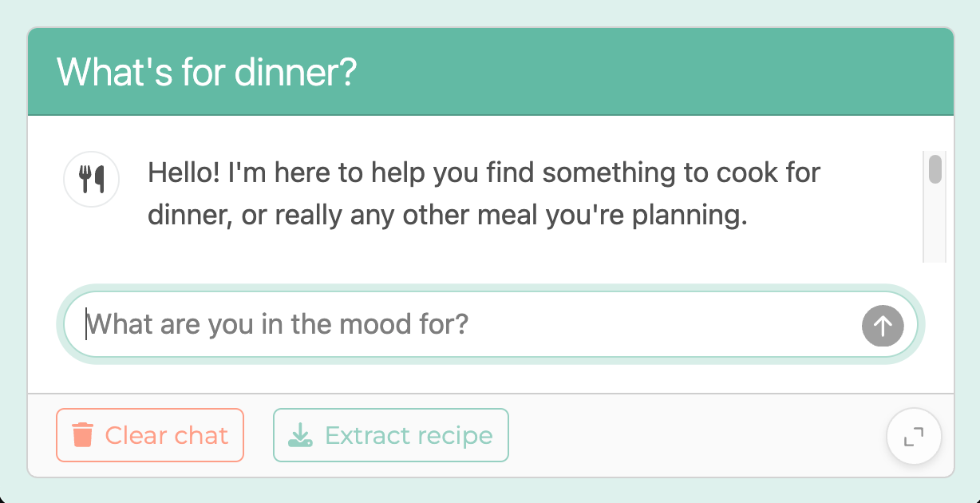Click the fork and knife avatar icon

91,179
